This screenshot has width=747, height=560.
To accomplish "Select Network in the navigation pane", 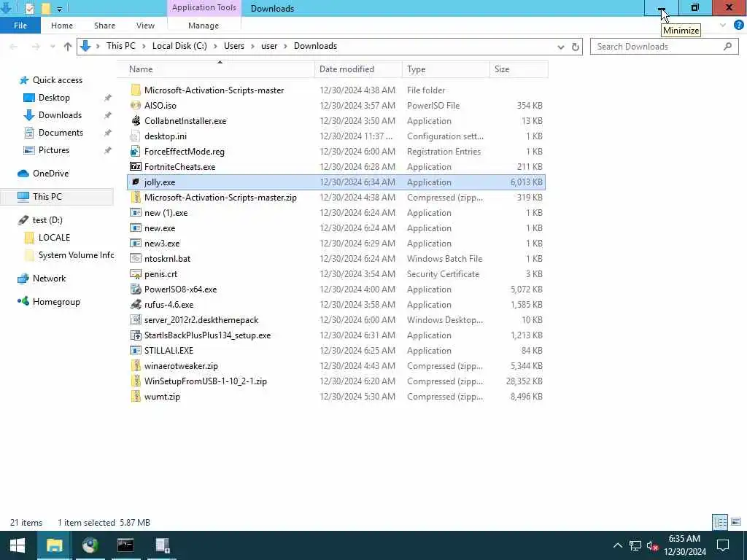I will 49,279.
